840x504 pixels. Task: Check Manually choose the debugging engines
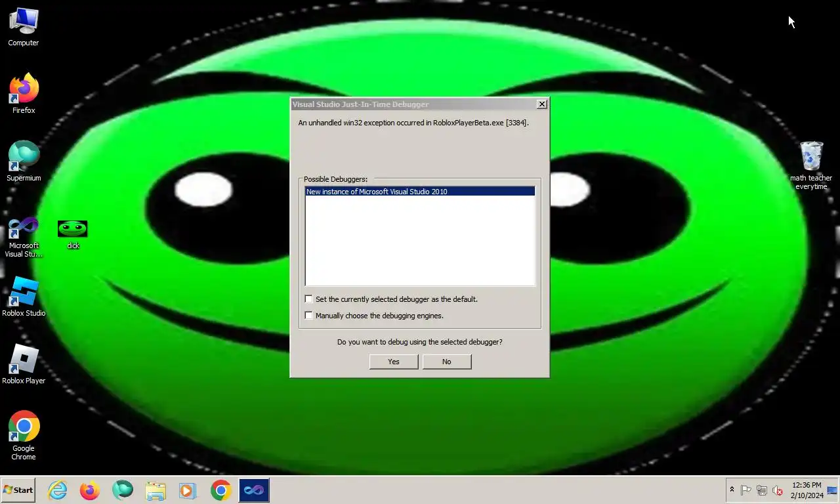point(308,316)
